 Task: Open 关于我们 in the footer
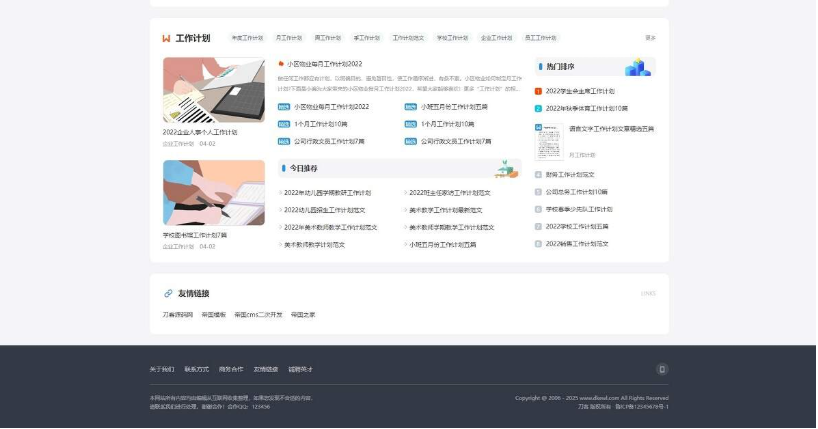pyautogui.click(x=162, y=370)
